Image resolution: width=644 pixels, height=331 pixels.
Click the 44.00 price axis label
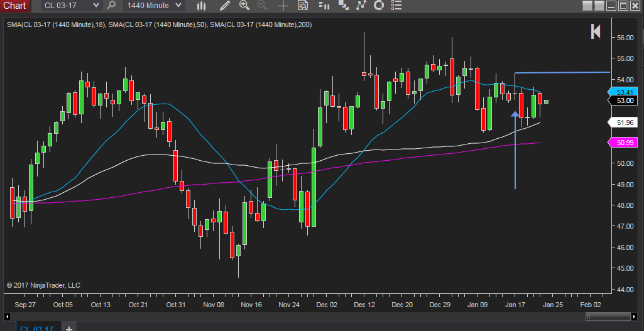(625, 290)
